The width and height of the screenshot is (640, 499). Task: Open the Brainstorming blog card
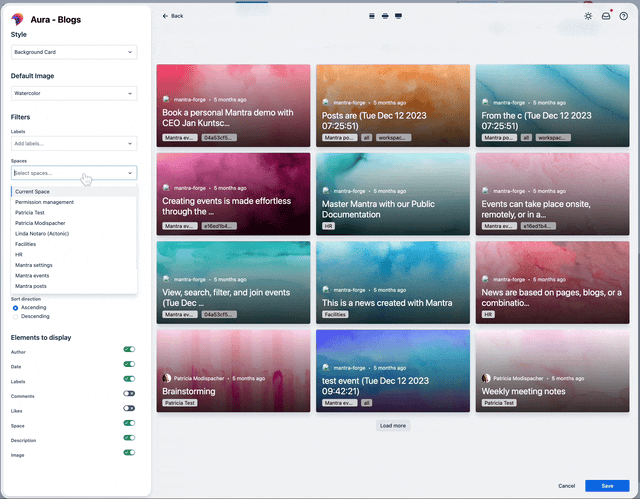(233, 371)
